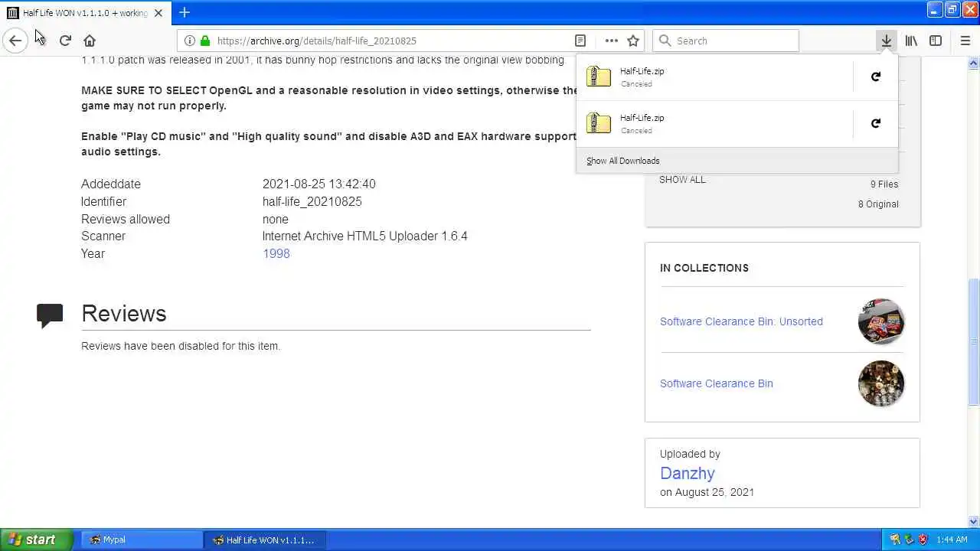
Task: Retry the first Half-Life.zip download
Action: click(876, 77)
